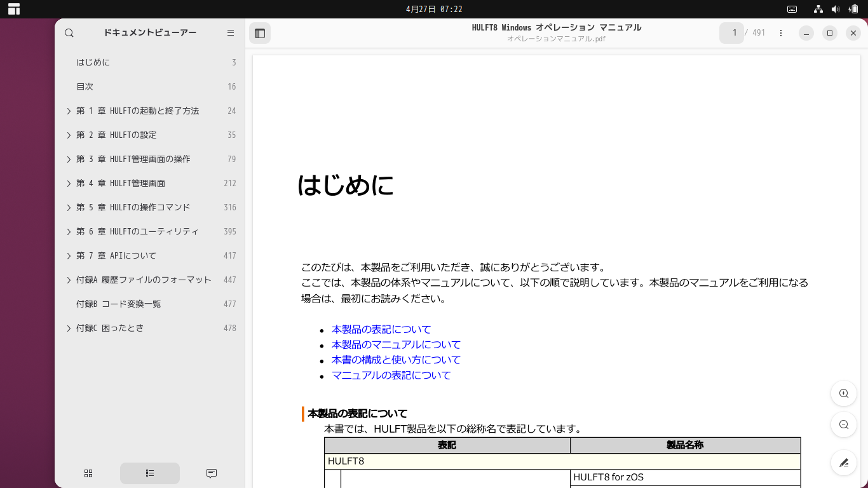This screenshot has width=868, height=488.
Task: Switch sidebar to thumbnails view
Action: [88, 473]
